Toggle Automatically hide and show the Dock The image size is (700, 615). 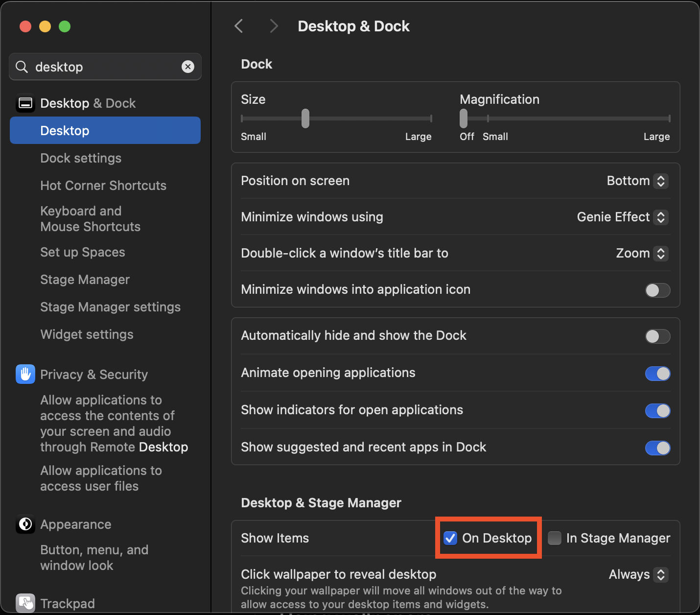(x=657, y=336)
